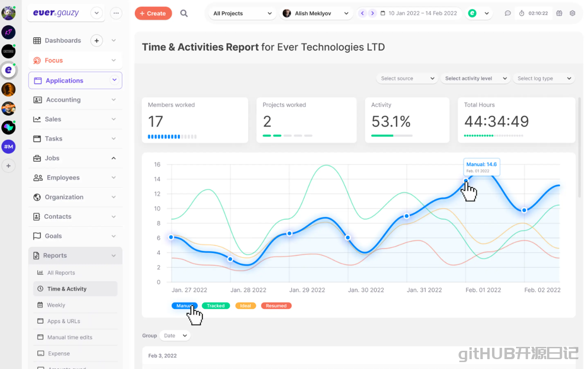588x369 pixels.
Task: Click the Goals flag icon
Action: point(37,236)
